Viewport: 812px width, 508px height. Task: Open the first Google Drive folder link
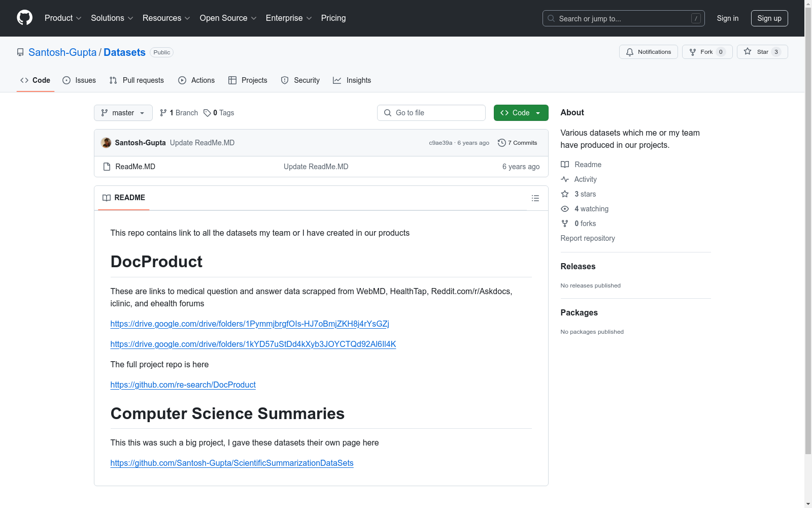coord(250,324)
